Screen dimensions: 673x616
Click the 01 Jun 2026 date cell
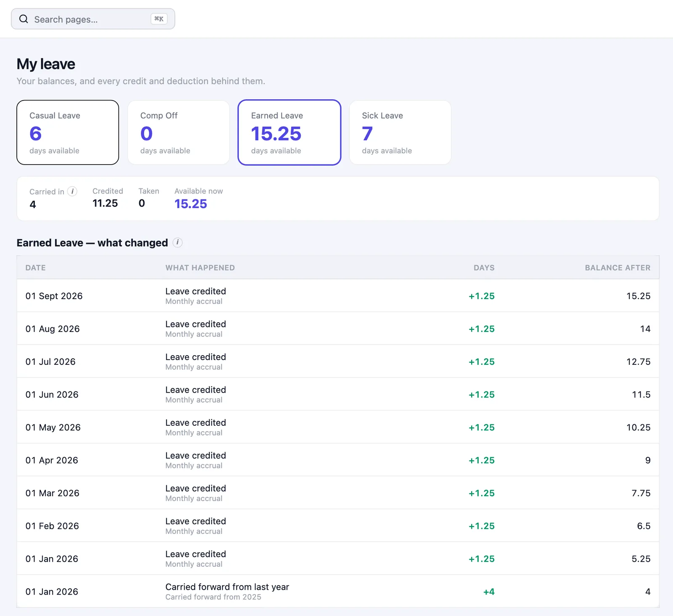point(52,394)
